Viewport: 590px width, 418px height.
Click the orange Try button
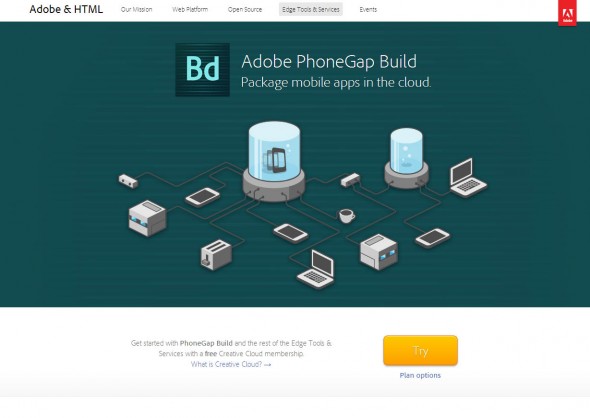coord(420,351)
